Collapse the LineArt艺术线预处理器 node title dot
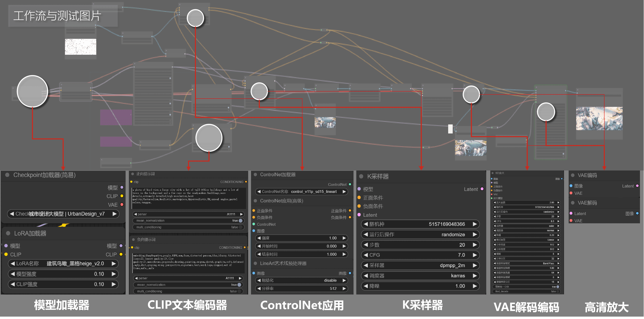This screenshot has height=319, width=644. (x=255, y=263)
